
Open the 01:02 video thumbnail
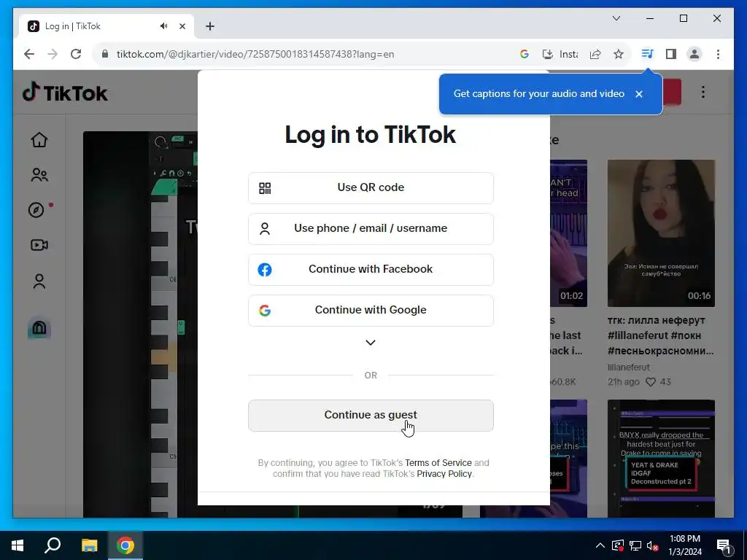coord(568,233)
